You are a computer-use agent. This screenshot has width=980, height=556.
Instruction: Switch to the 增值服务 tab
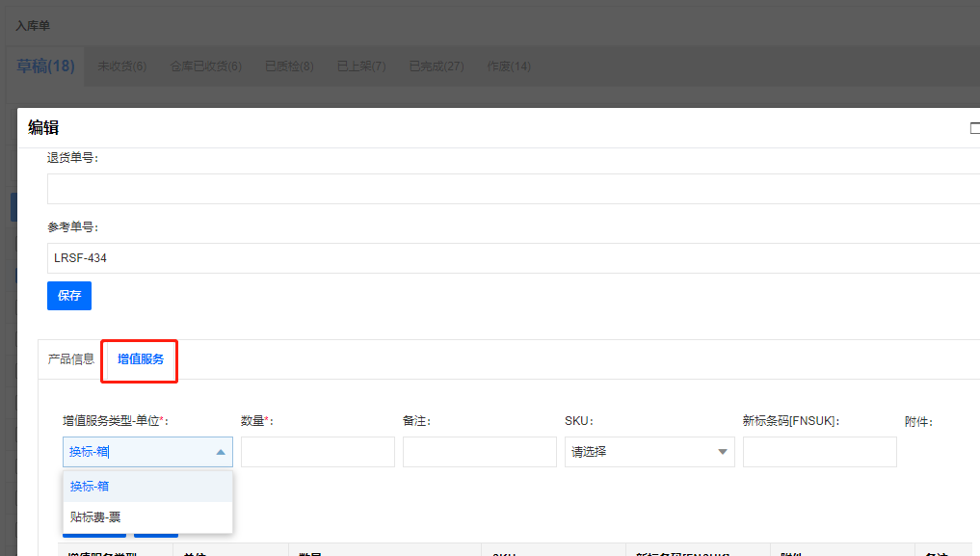pos(140,359)
